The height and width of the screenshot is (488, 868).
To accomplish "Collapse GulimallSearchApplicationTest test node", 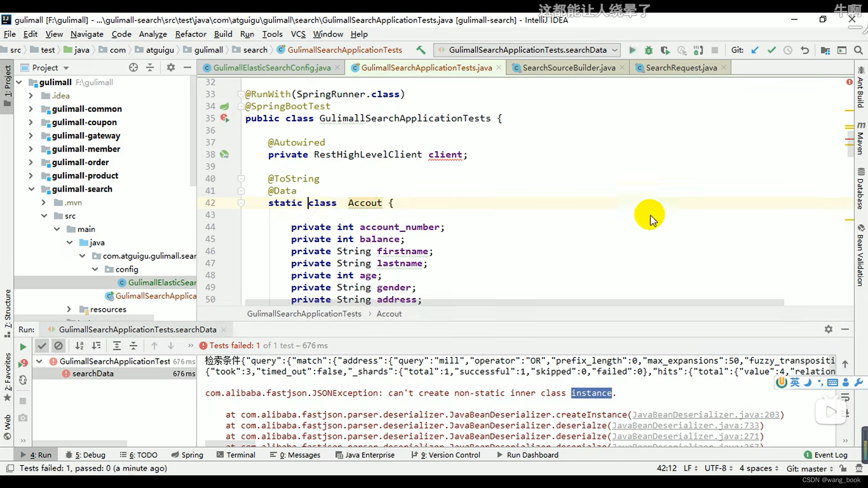I will pyautogui.click(x=39, y=361).
